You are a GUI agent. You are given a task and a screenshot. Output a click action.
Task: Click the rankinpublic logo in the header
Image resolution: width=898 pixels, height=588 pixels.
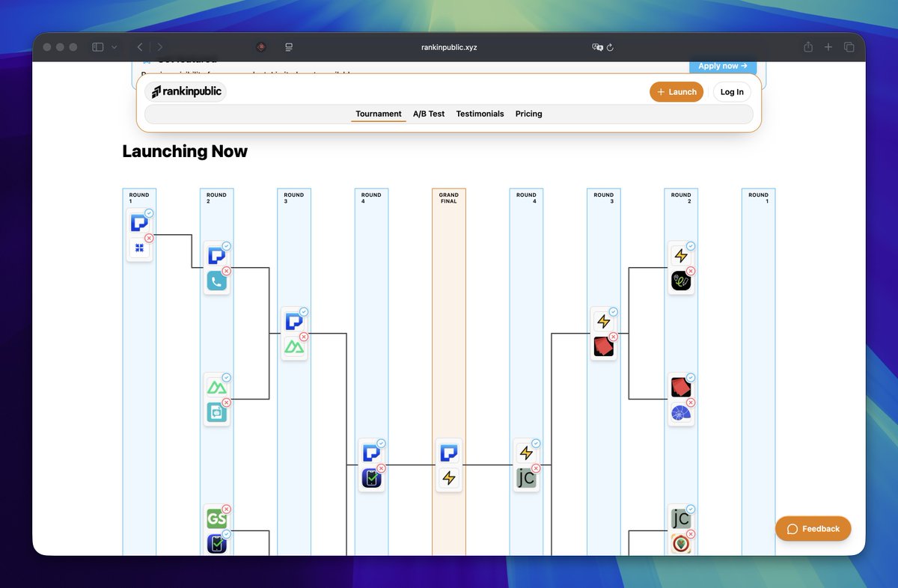[185, 92]
